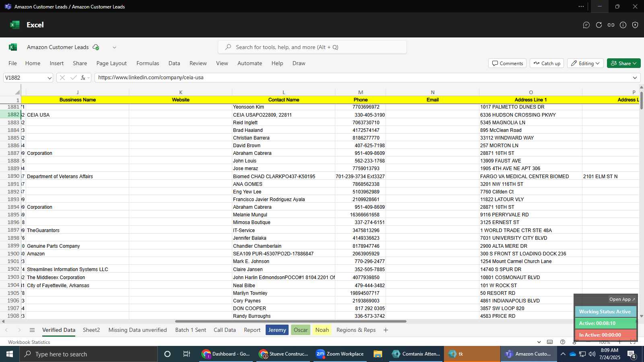
Task: Open OneDrive cloud tray icon
Action: [572, 354]
